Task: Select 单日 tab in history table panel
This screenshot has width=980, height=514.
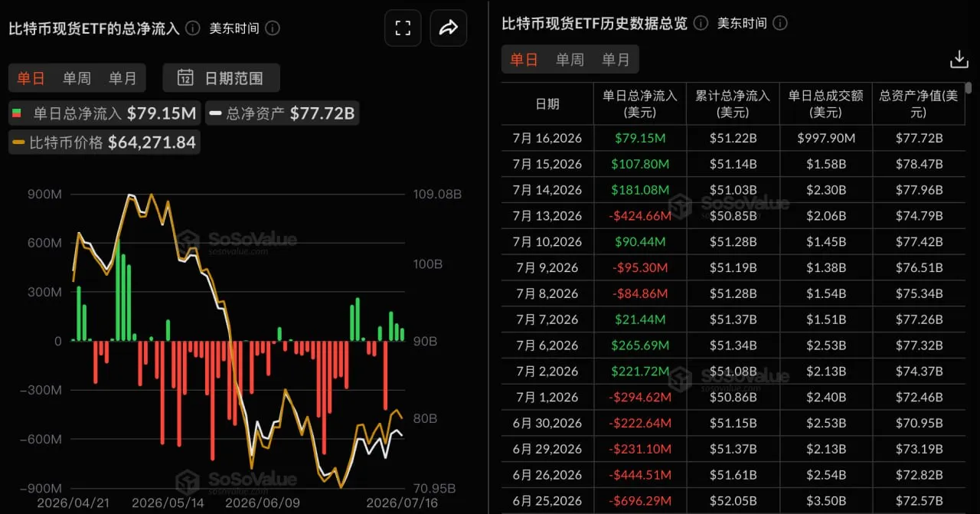Action: 524,60
